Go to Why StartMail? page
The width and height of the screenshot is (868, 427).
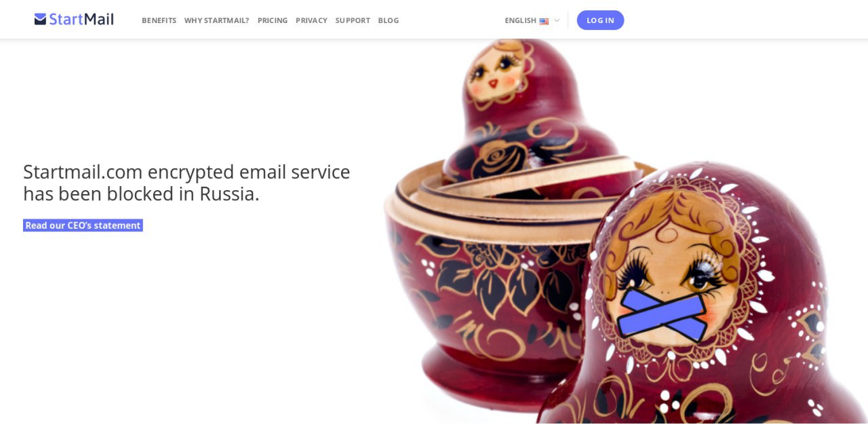click(x=216, y=20)
